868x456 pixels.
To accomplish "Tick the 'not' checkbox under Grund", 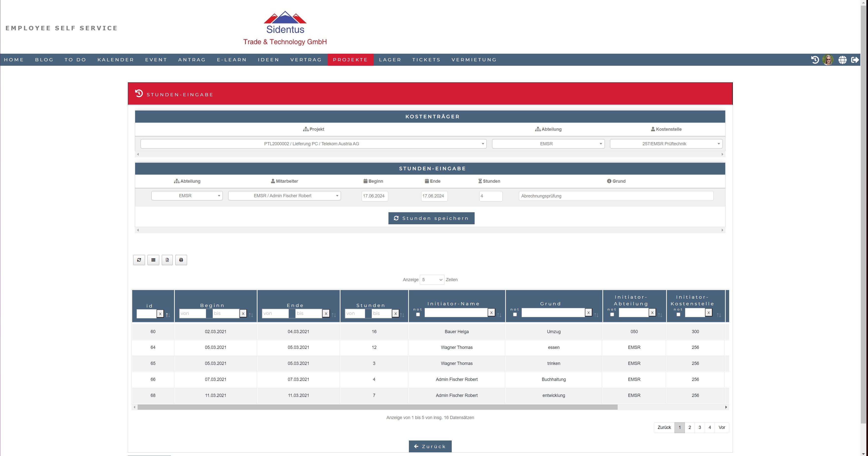I will coord(515,314).
